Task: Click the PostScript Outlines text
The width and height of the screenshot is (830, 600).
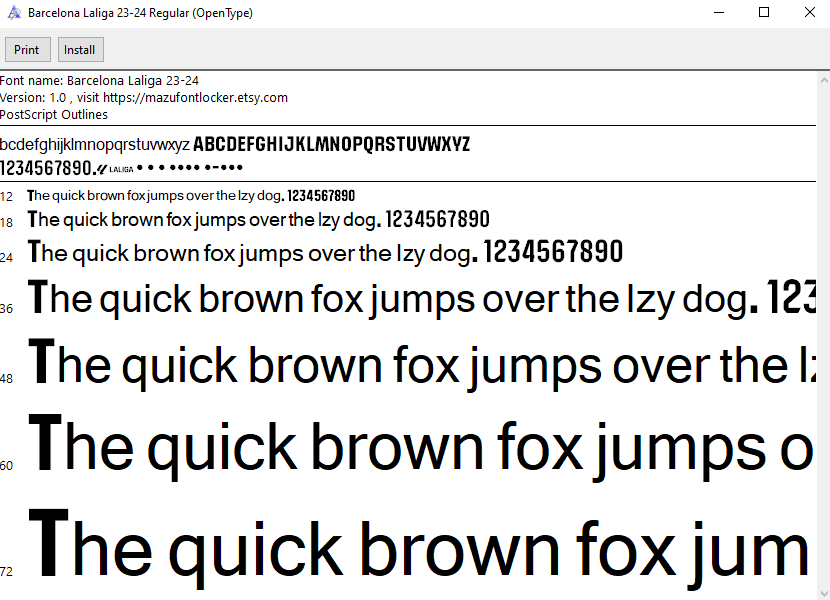Action: (x=54, y=115)
